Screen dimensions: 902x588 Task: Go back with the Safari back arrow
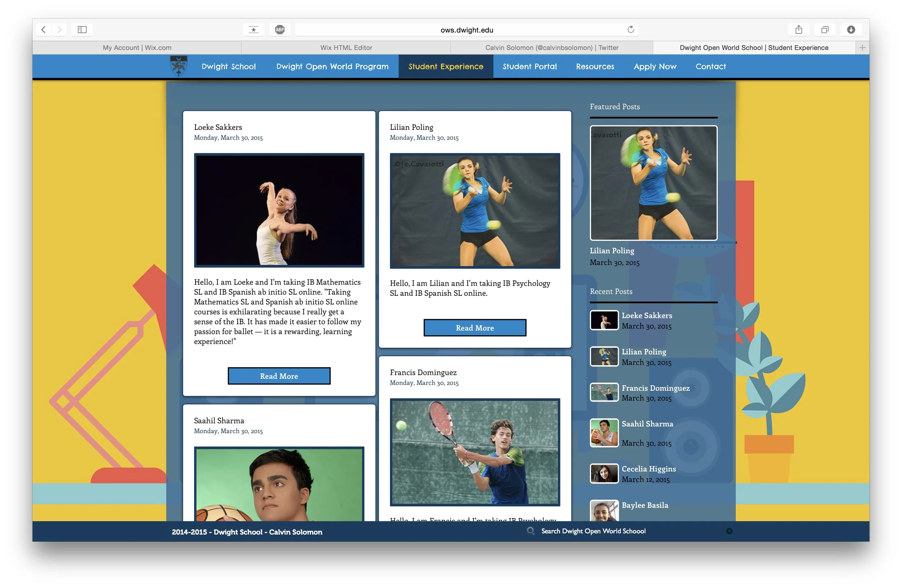pyautogui.click(x=44, y=30)
